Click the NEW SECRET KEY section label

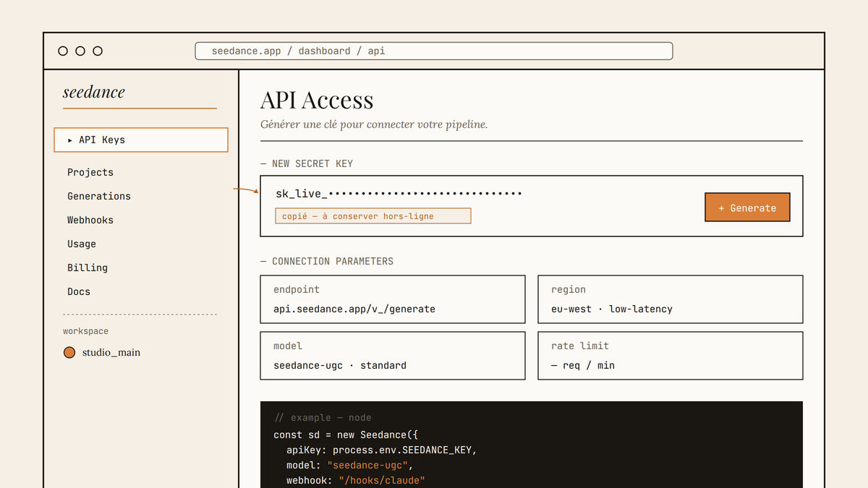pos(307,163)
